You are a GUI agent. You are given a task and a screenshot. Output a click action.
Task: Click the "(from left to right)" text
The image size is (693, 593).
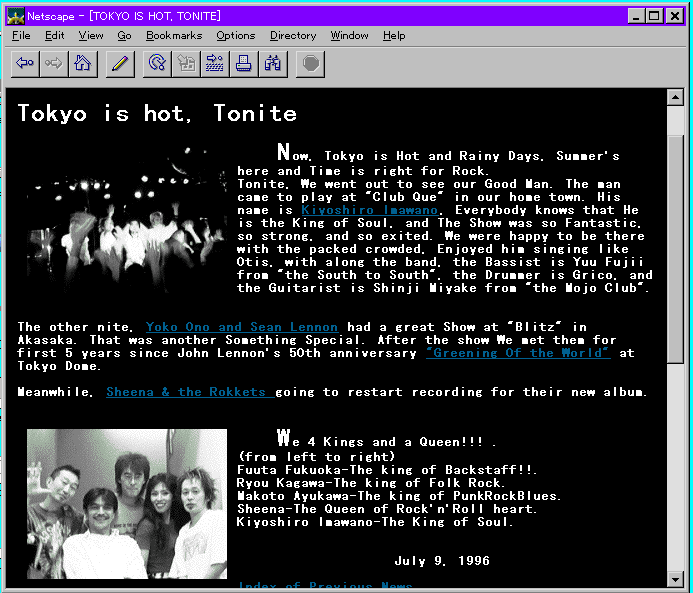pyautogui.click(x=317, y=456)
